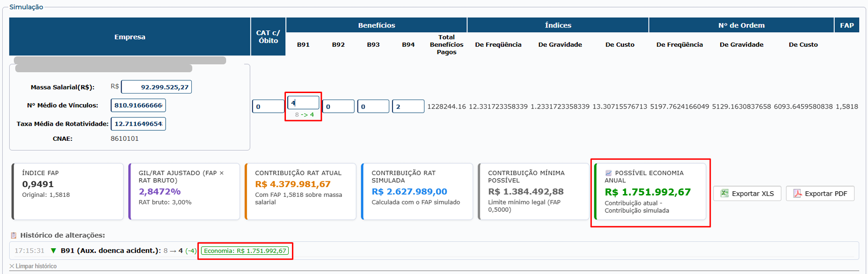
Task: Click the B91 (Aux. doenca acident.) history entry
Action: tap(110, 251)
